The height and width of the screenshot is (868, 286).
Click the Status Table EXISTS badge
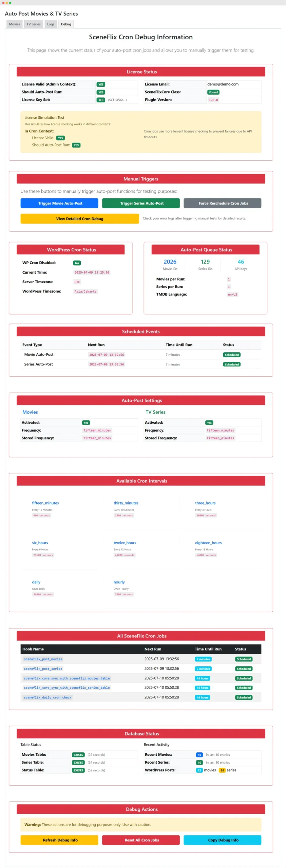78,770
